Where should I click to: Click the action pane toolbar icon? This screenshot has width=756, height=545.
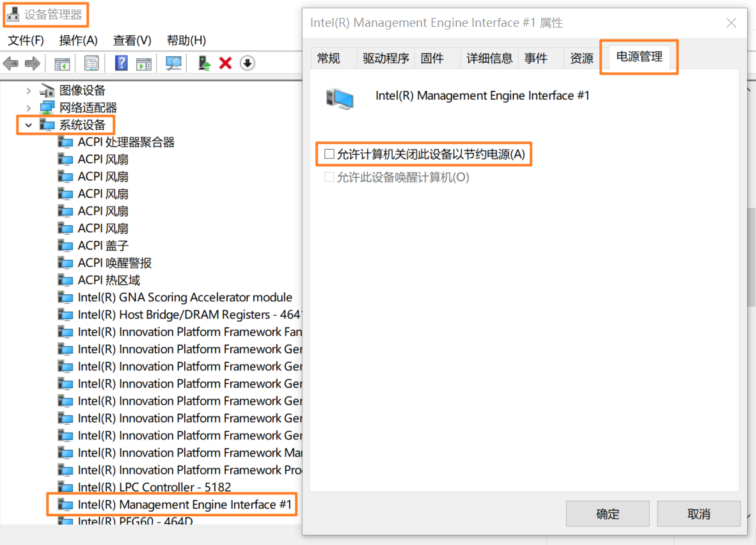(x=144, y=63)
